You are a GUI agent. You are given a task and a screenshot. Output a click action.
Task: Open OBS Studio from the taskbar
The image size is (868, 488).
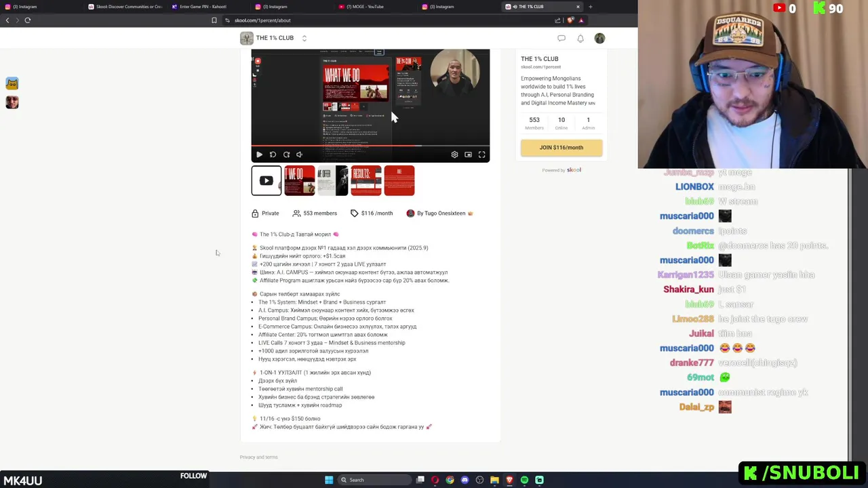pyautogui.click(x=479, y=480)
